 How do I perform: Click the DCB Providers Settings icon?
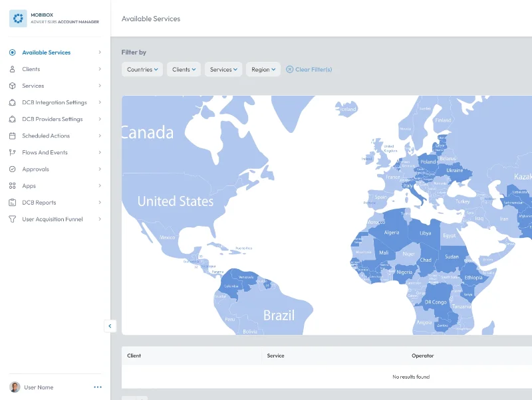14,119
